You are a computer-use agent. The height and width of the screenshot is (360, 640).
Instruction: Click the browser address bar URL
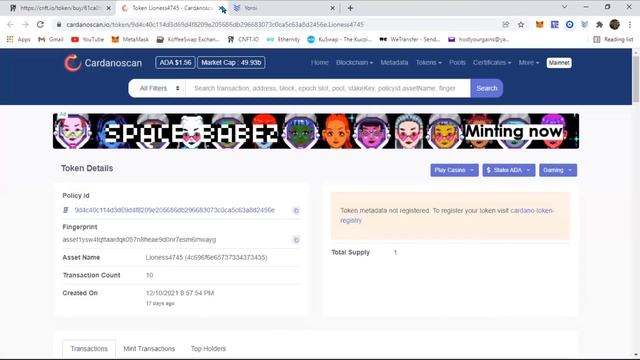pos(215,24)
